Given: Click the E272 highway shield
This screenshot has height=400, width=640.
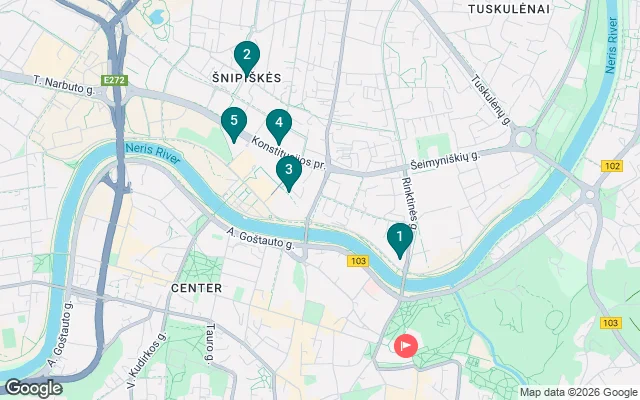Looking at the screenshot, I should point(115,80).
